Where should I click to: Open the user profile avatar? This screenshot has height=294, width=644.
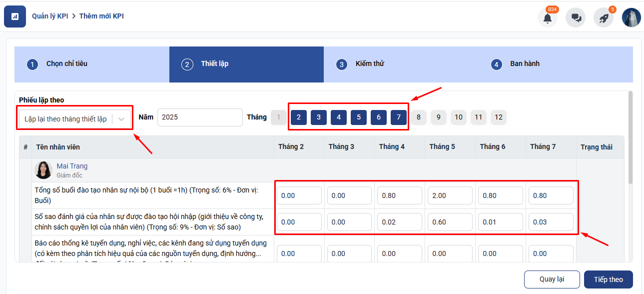point(631,17)
